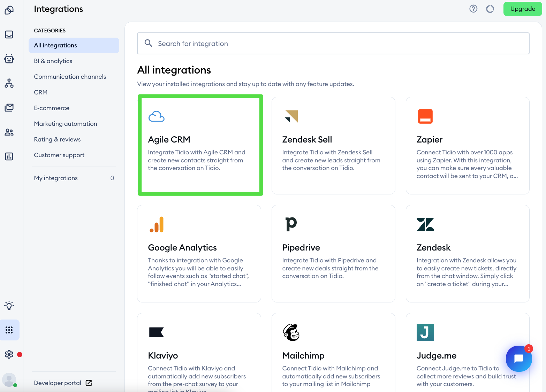The width and height of the screenshot is (546, 392).
Task: Open the Tidio logo home icon
Action: coord(9,10)
